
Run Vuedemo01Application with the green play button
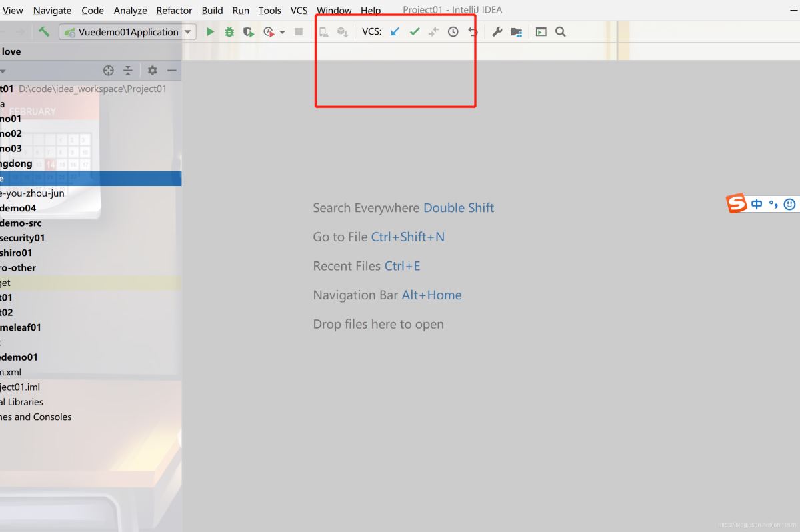210,31
